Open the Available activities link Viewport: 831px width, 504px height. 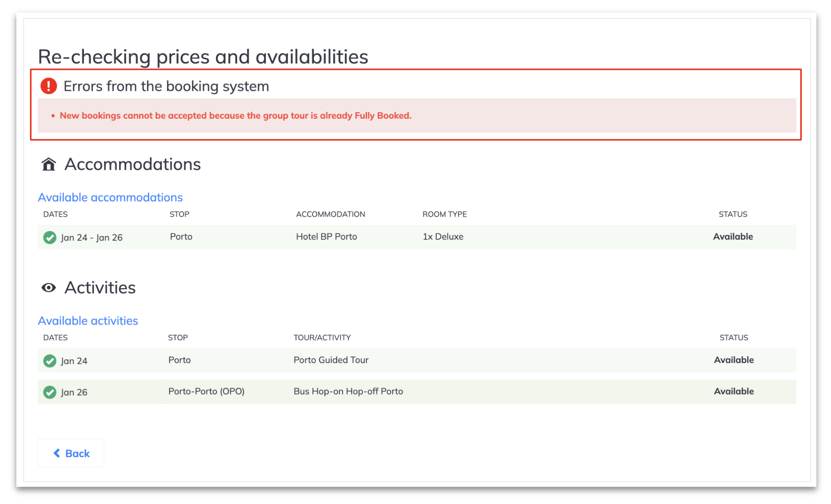[x=88, y=321]
